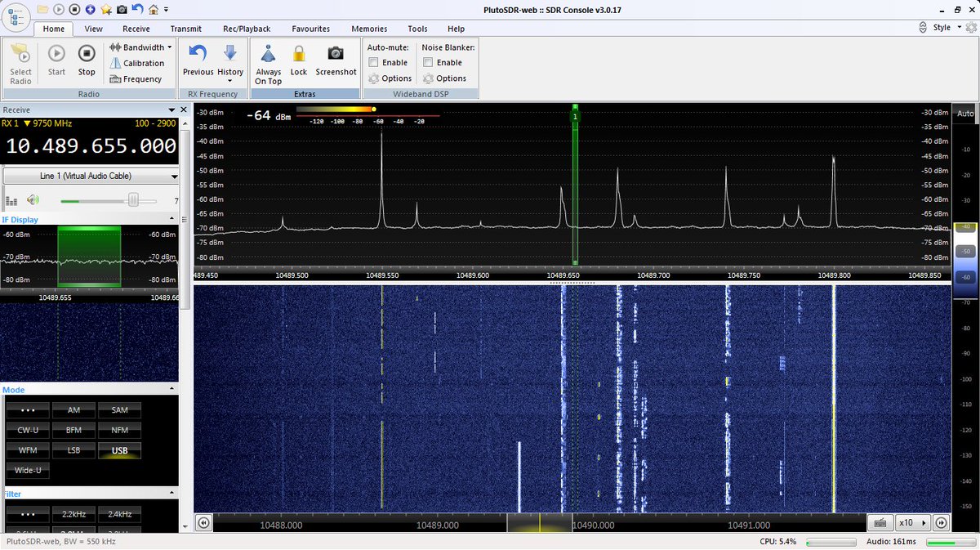Screen dimensions: 980x550
Task: Open Frequency settings in the Radio group
Action: click(x=136, y=79)
